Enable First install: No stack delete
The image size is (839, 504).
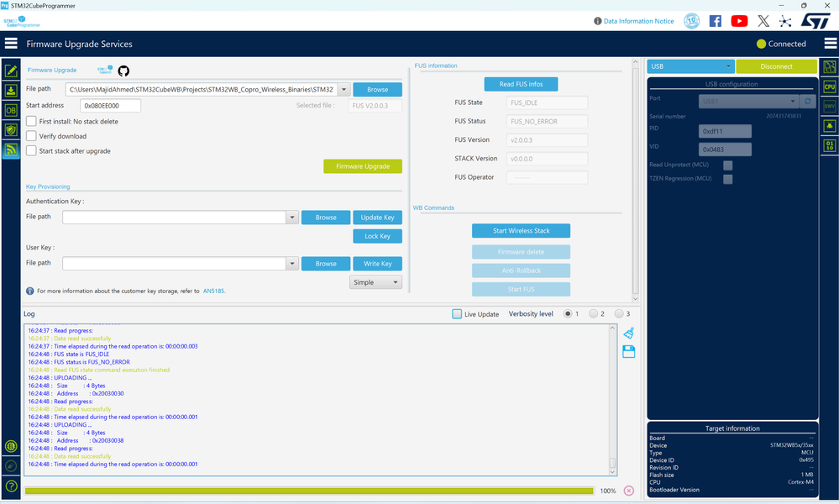(x=32, y=121)
